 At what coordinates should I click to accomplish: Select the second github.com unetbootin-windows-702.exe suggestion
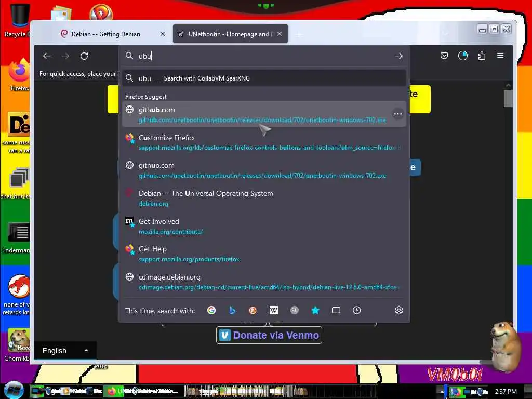click(x=264, y=170)
